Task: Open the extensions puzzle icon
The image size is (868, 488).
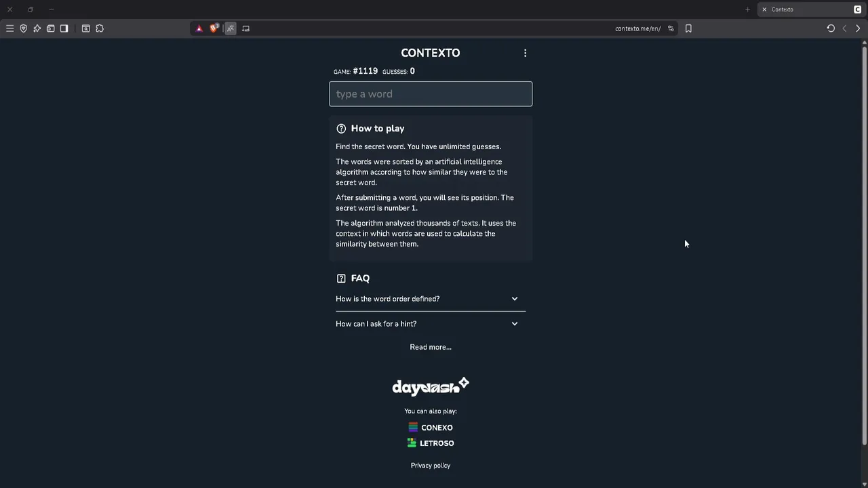Action: pos(100,28)
